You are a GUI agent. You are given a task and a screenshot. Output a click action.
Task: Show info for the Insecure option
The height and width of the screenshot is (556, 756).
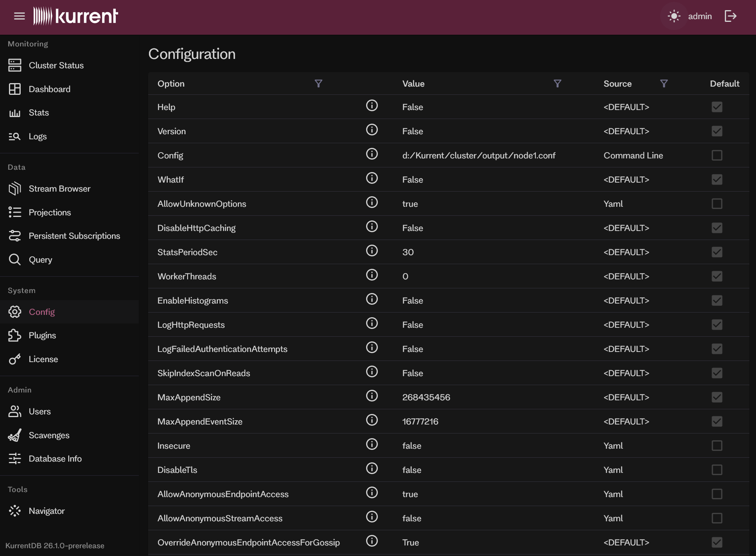click(x=372, y=444)
